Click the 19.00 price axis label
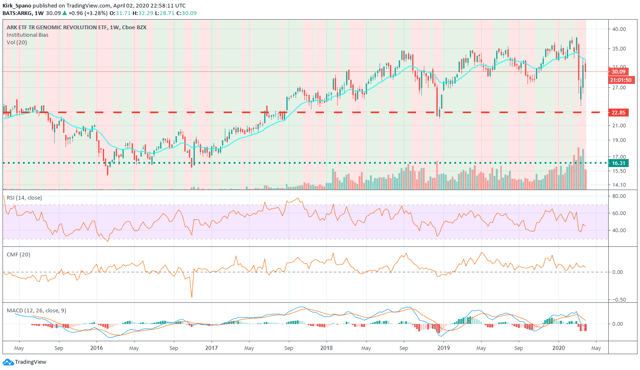This screenshot has width=640, height=370. pos(619,140)
